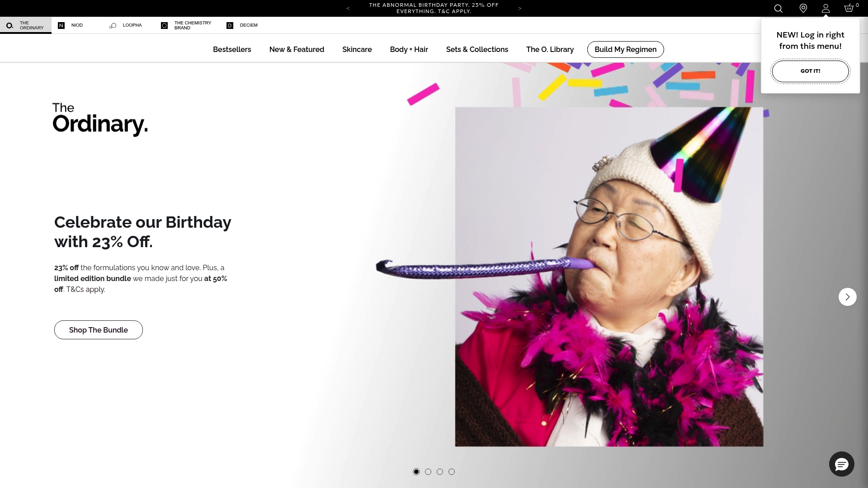Click Shop The Bundle button

[99, 330]
